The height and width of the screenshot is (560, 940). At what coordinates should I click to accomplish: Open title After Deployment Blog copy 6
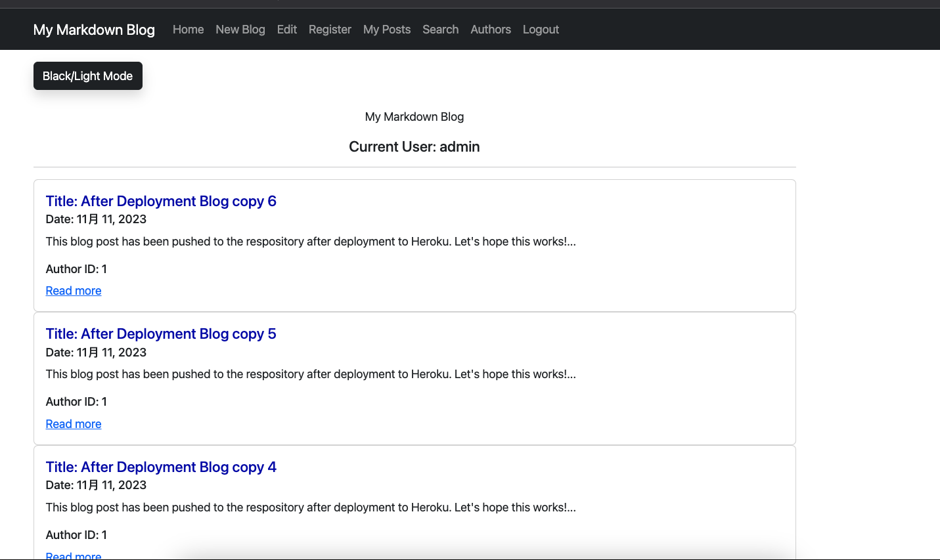(161, 201)
